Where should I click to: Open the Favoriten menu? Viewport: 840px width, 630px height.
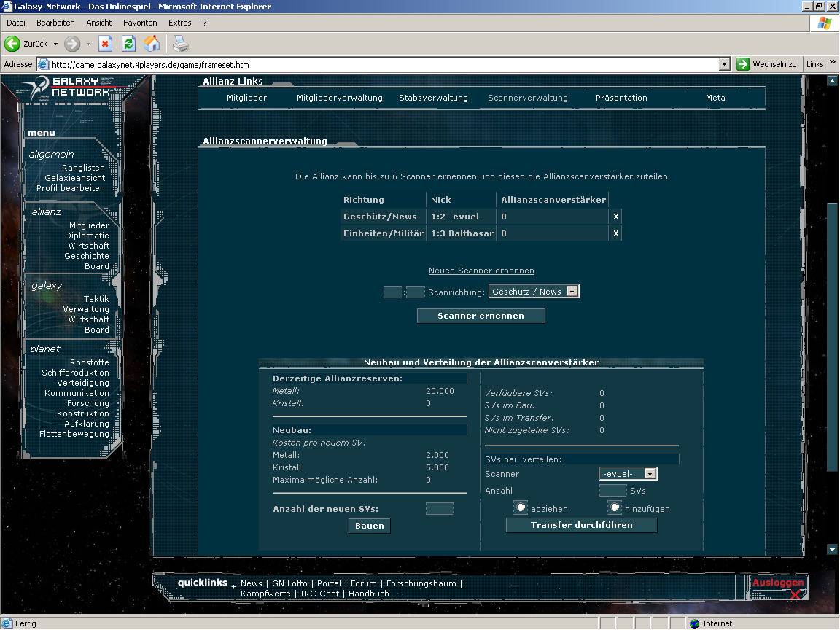coord(140,23)
